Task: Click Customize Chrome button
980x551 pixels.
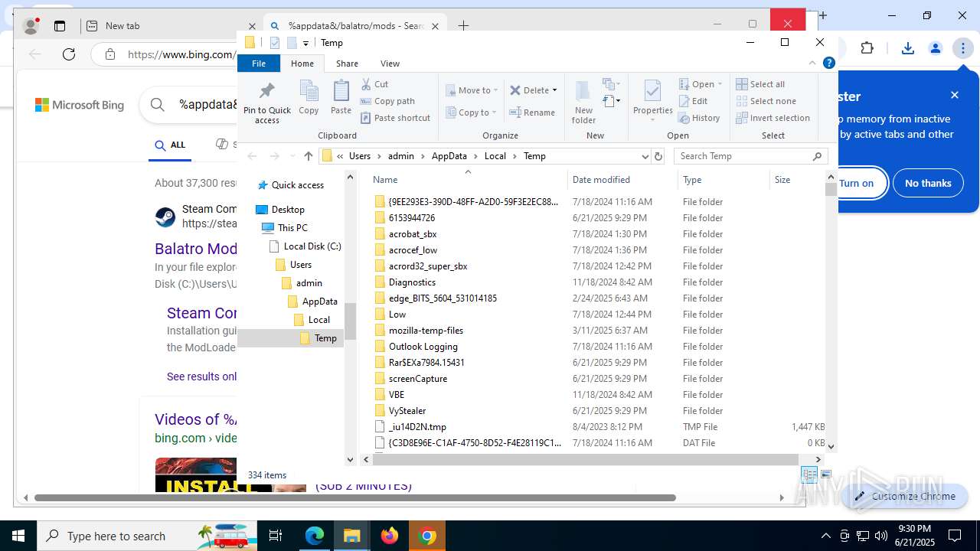Action: [x=906, y=496]
